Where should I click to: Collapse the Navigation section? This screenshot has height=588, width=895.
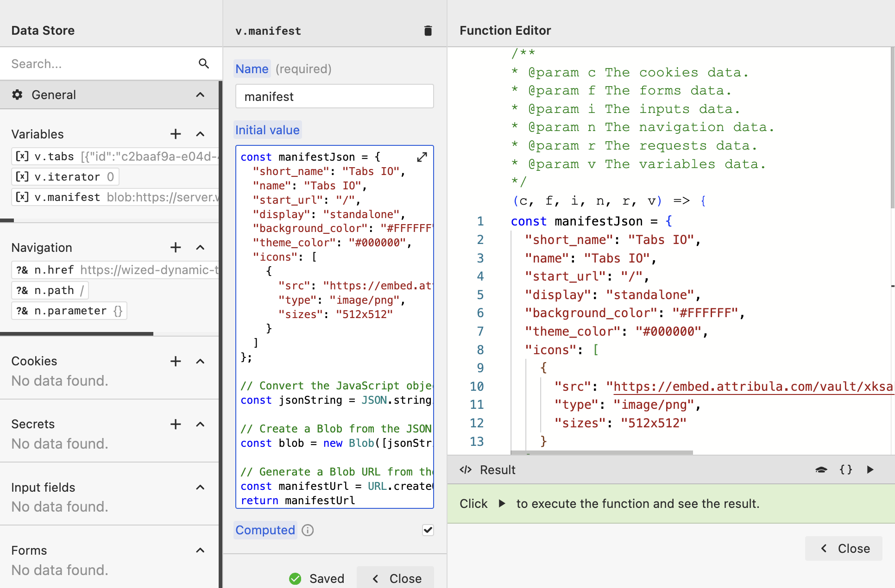click(x=200, y=248)
